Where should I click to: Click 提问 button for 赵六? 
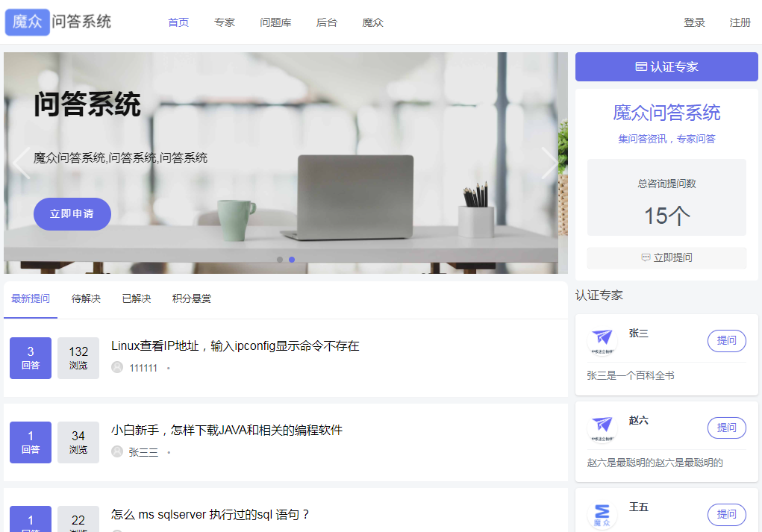click(x=726, y=428)
